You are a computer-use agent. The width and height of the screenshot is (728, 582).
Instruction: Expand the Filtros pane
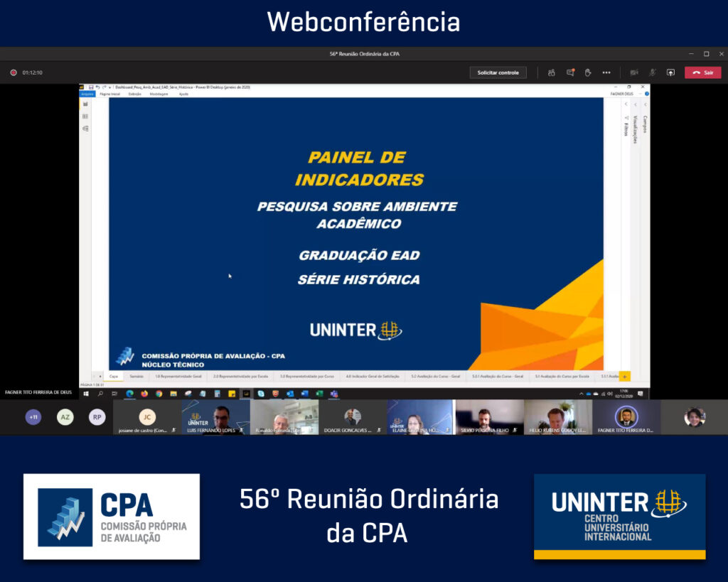coord(626,104)
